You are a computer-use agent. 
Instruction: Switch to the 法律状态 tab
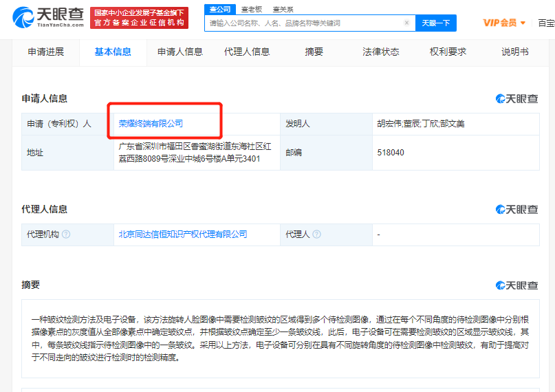tap(381, 52)
